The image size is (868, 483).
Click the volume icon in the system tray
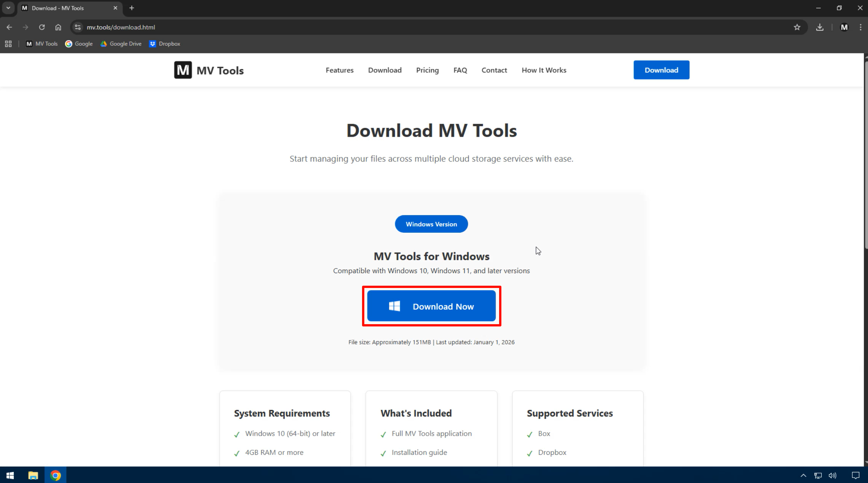point(832,475)
